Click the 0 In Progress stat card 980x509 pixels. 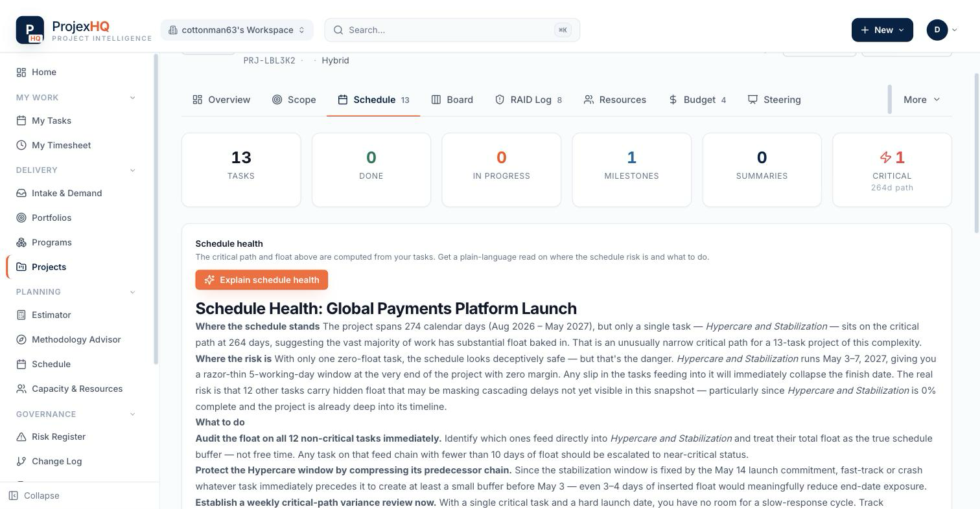coord(502,170)
